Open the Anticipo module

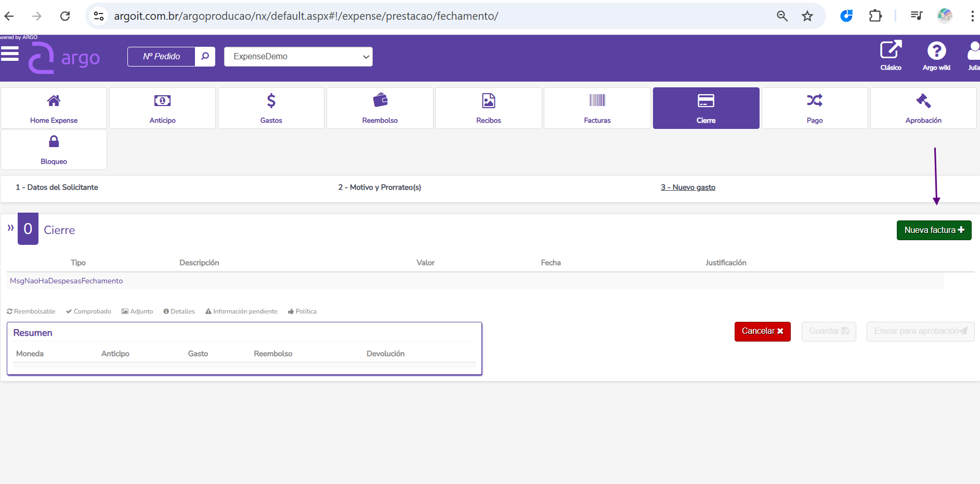162,108
